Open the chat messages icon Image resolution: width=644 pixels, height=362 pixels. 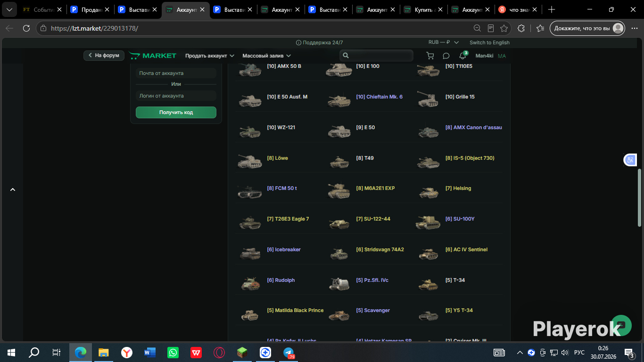[x=446, y=56]
